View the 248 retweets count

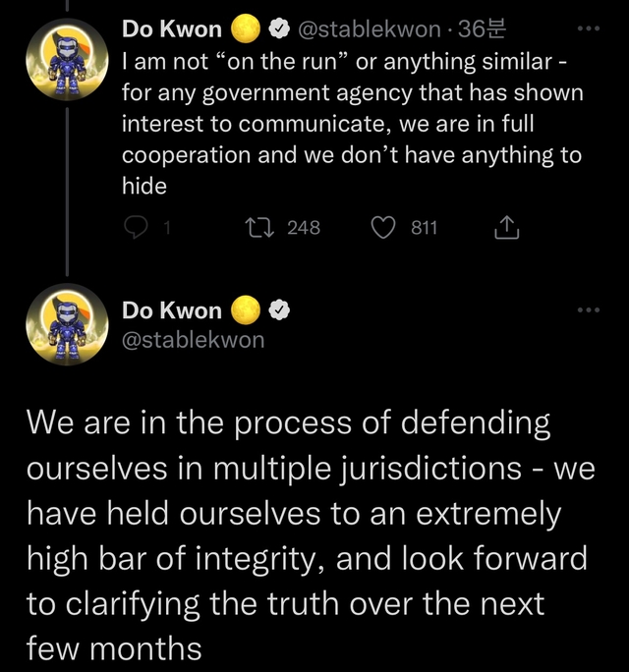[x=304, y=228]
